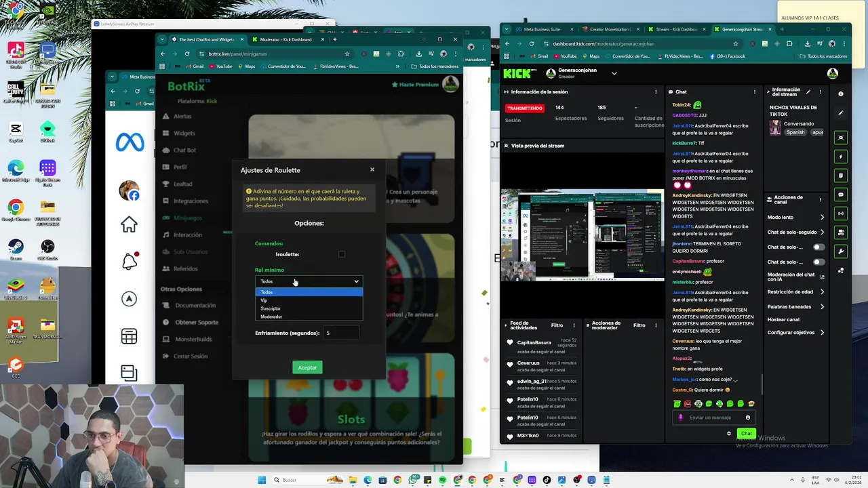Open the Microsoft Edge desktop shortcut
The height and width of the screenshot is (488, 868).
15,171
